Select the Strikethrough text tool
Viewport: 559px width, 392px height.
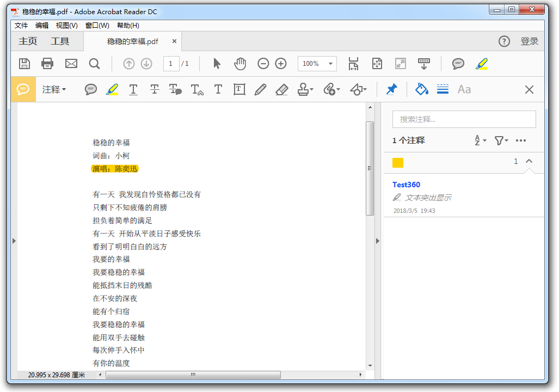coord(155,90)
